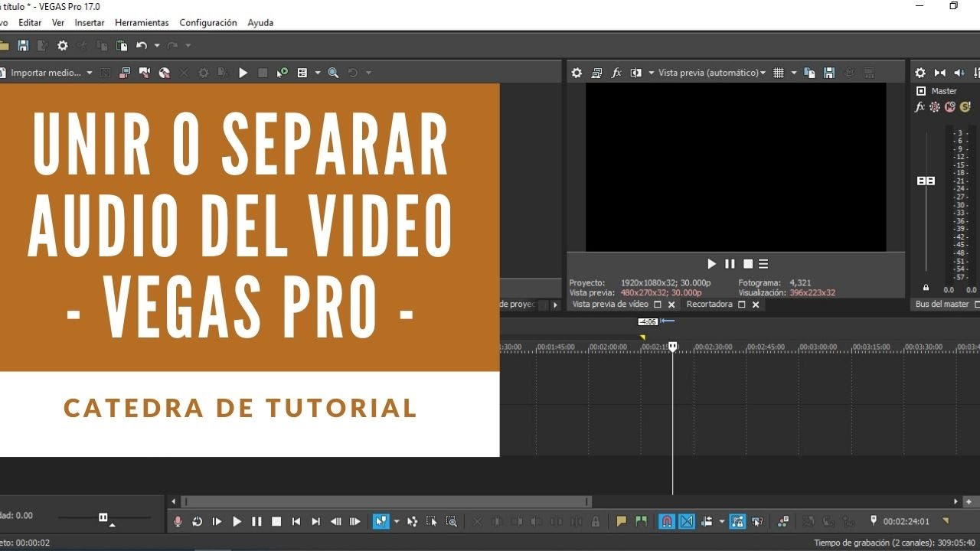The image size is (980, 551).
Task: Extract audio from CD icon
Action: pos(164,73)
